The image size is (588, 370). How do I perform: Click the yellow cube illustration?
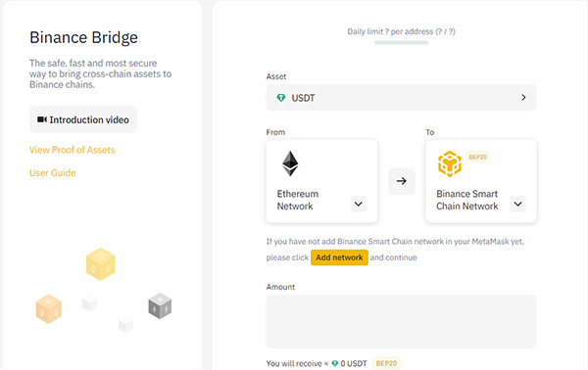point(101,263)
